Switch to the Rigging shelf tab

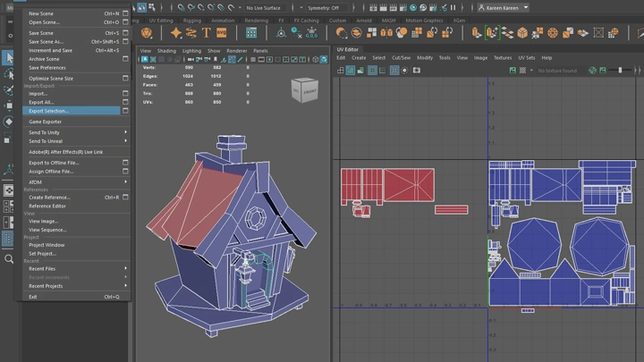[x=194, y=20]
